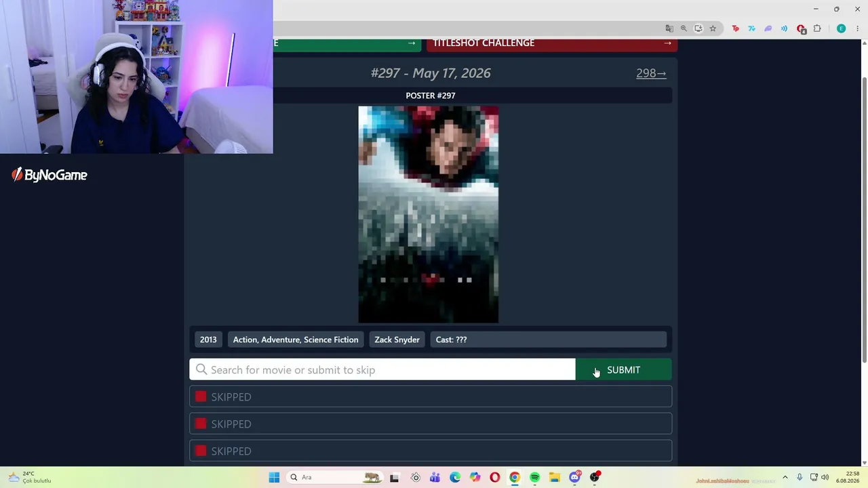This screenshot has height=488, width=868.
Task: Open the red TITLESHOT CHALLENGE banner
Action: 552,43
